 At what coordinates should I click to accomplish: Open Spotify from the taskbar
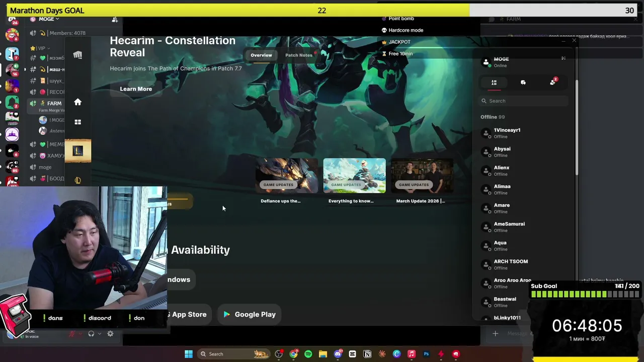pos(308,354)
